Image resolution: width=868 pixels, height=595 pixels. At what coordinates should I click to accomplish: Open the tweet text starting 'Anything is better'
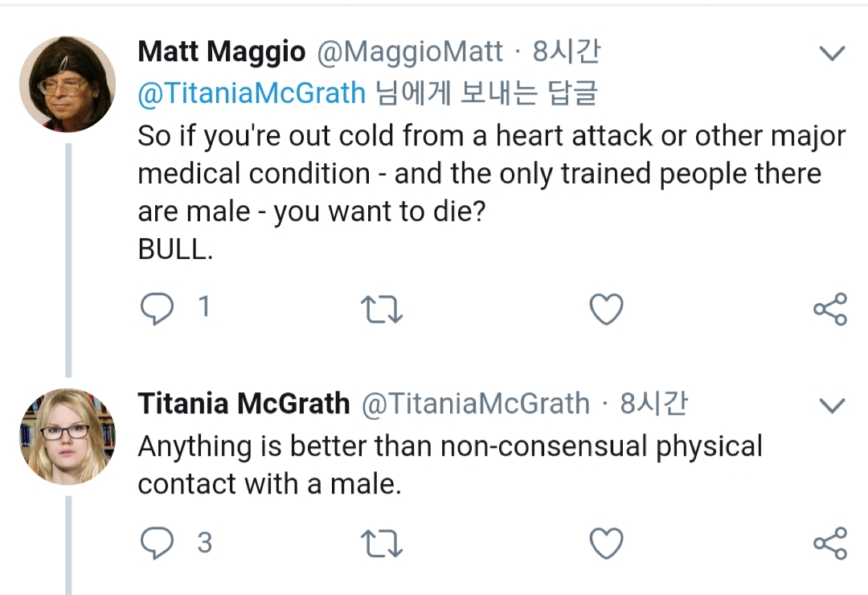tap(448, 465)
